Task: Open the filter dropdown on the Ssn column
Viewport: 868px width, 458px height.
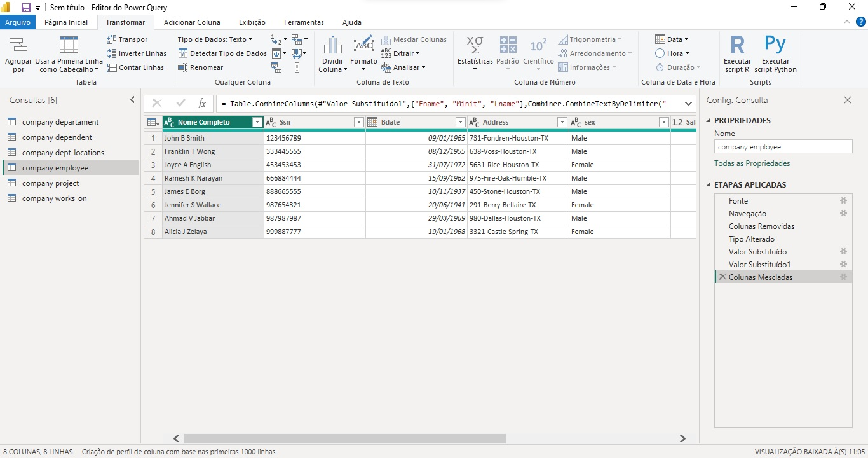Action: [359, 121]
